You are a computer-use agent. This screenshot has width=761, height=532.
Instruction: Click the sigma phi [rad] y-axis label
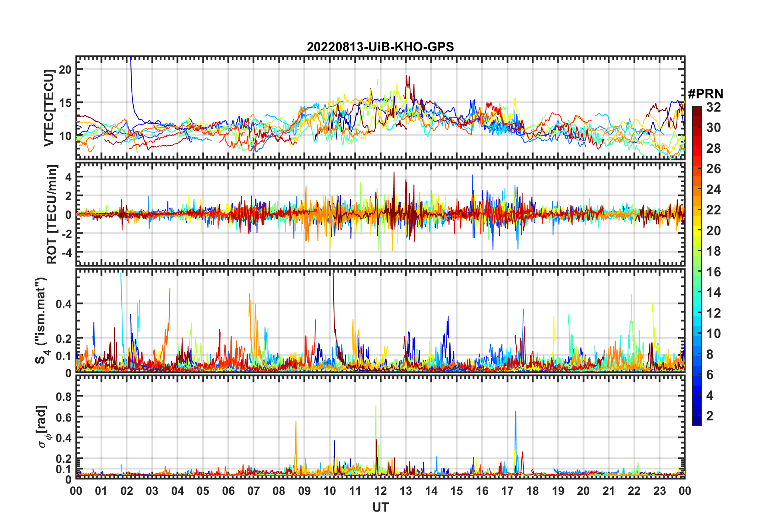point(43,426)
